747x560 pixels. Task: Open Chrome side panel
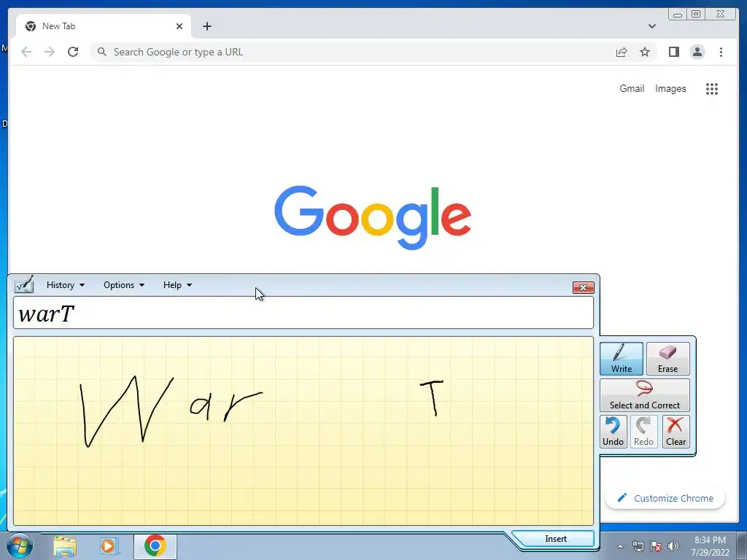pyautogui.click(x=673, y=52)
